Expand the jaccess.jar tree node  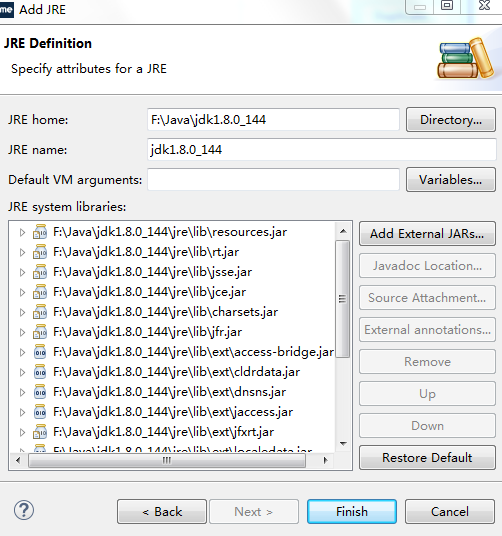coord(22,412)
